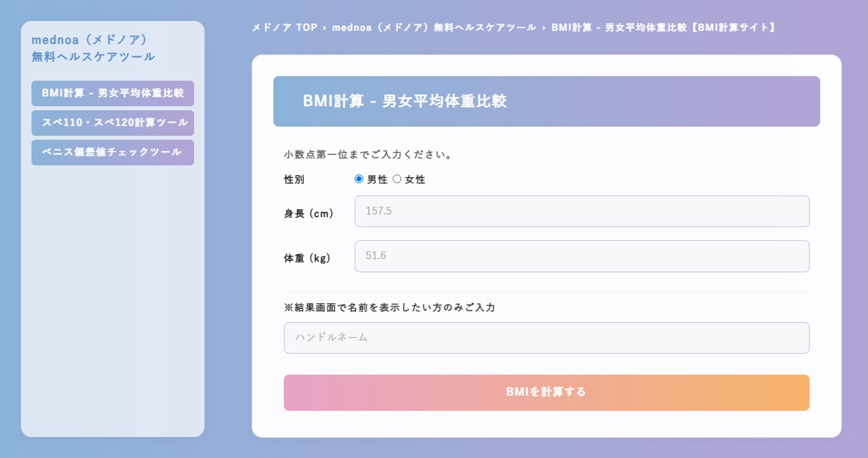Open the mednoa 無料ヘルスケアツール breadcrumb link
868x458 pixels.
click(x=433, y=28)
